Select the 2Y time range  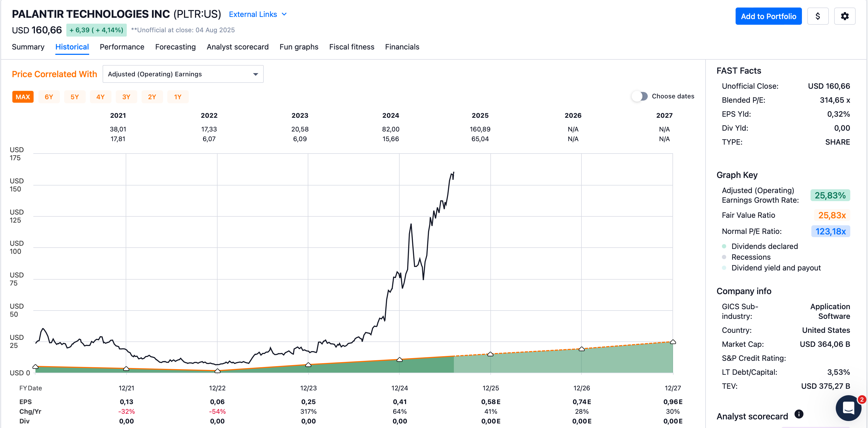(152, 97)
